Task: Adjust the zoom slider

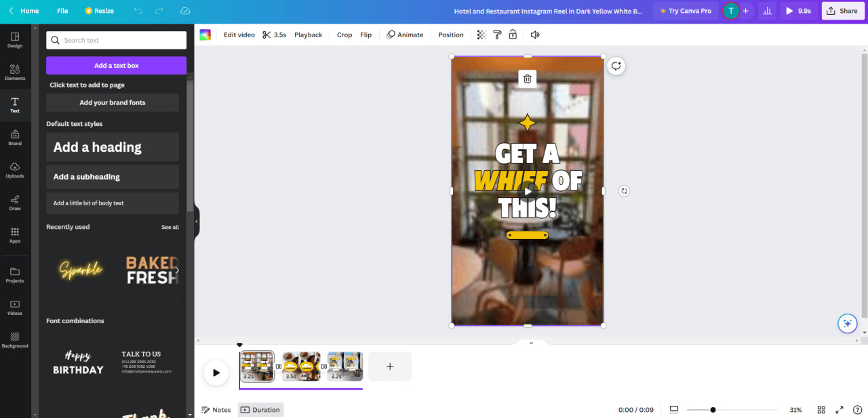Action: 713,409
